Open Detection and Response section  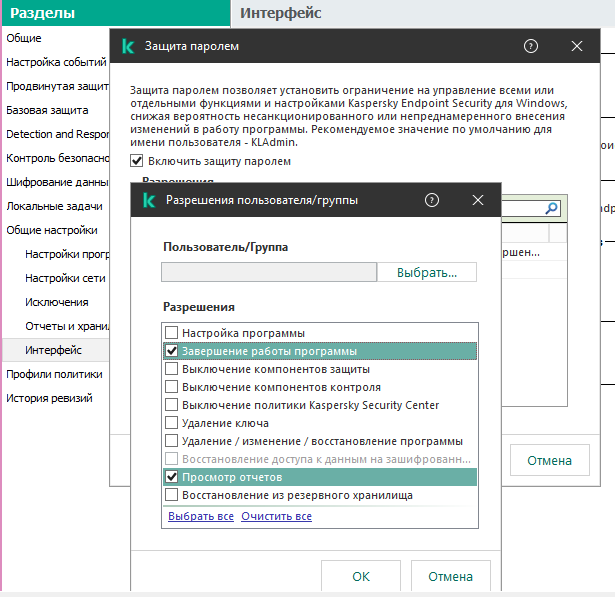pyautogui.click(x=57, y=134)
